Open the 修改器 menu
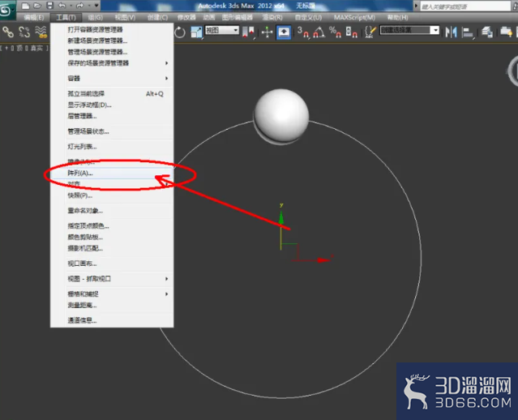The height and width of the screenshot is (420, 518). point(186,18)
